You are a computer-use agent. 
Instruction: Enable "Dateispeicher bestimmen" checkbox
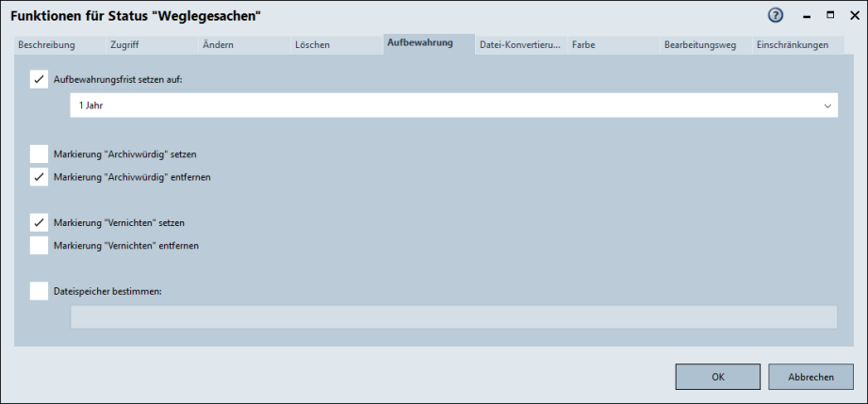click(39, 291)
